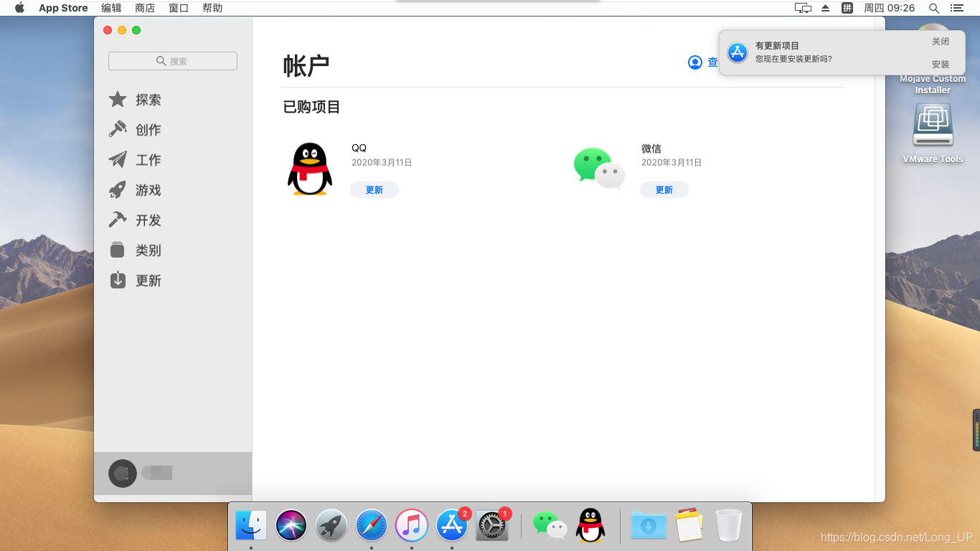Open WeChat from the Dock
Screen dimensions: 980x551
tap(550, 526)
